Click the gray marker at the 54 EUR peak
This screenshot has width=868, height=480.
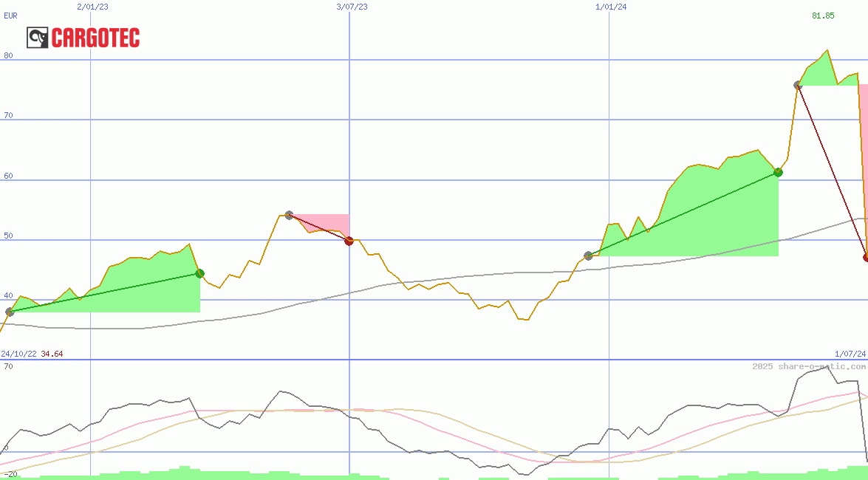click(x=289, y=215)
